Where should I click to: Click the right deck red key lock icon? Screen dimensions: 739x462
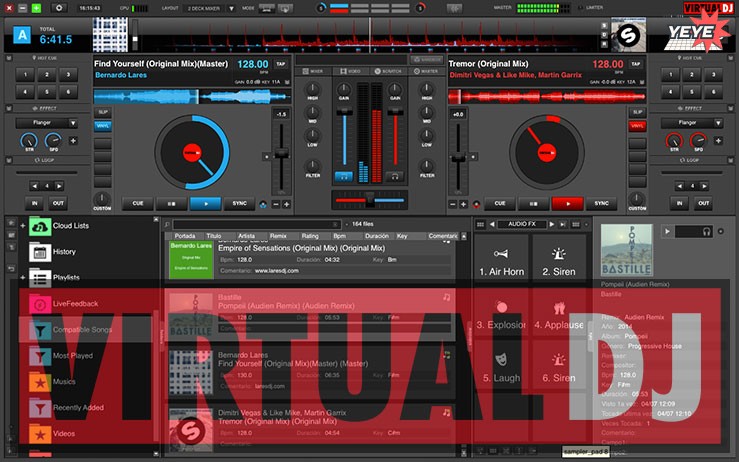coord(476,205)
